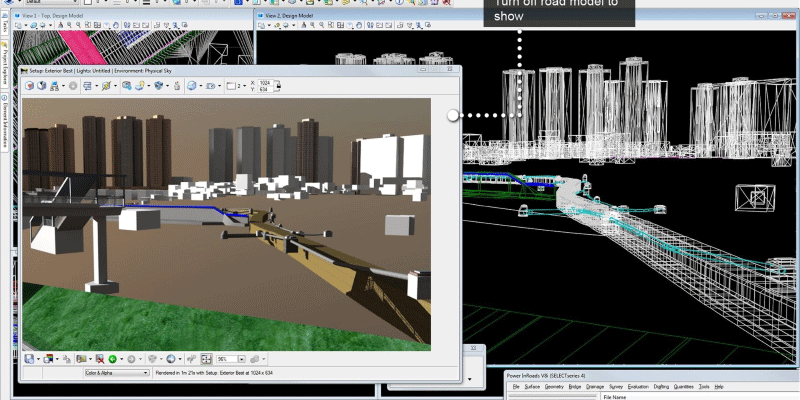This screenshot has height=400, width=800.
Task: Click the delete image red X icon
Action: coord(98,358)
